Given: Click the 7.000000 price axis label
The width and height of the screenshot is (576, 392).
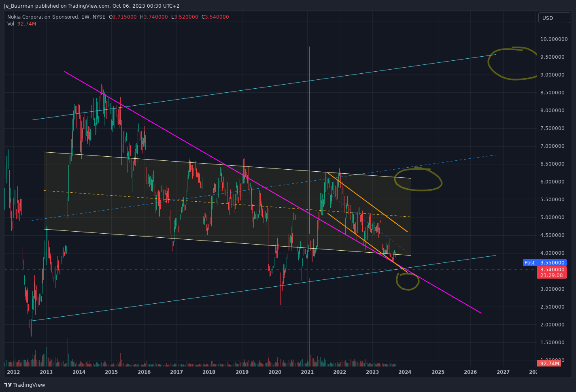Looking at the screenshot, I should pyautogui.click(x=552, y=146).
